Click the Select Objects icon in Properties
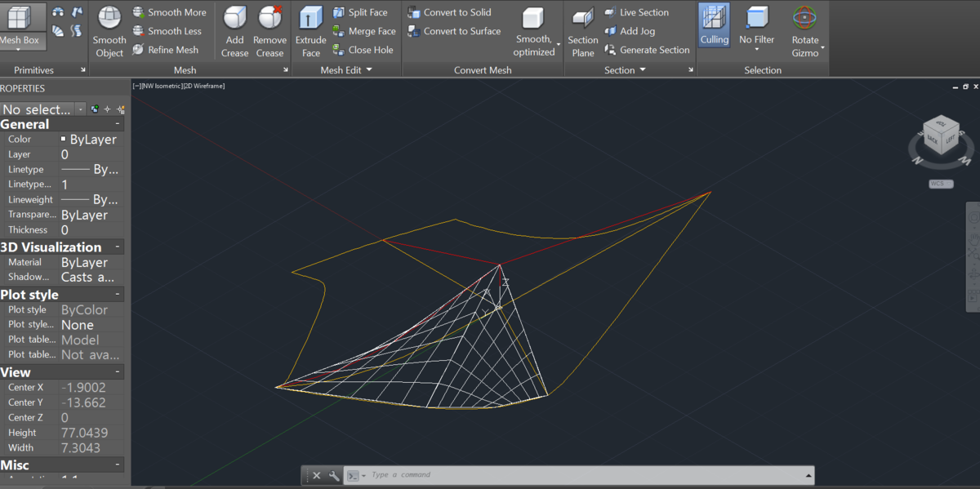The width and height of the screenshot is (980, 489). click(107, 109)
